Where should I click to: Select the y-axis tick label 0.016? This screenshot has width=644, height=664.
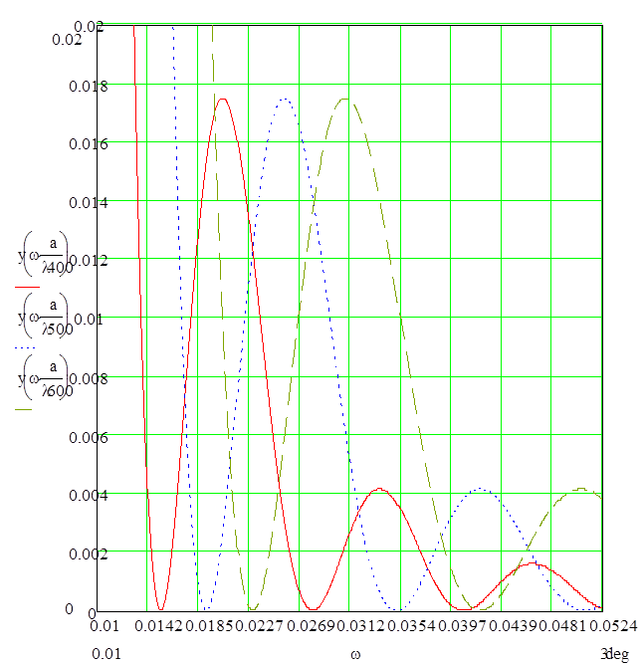click(88, 144)
